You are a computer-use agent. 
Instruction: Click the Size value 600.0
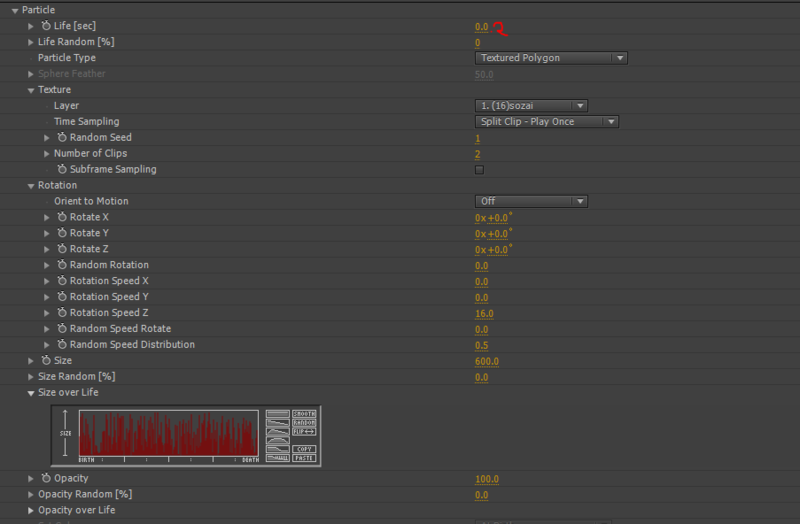point(487,361)
